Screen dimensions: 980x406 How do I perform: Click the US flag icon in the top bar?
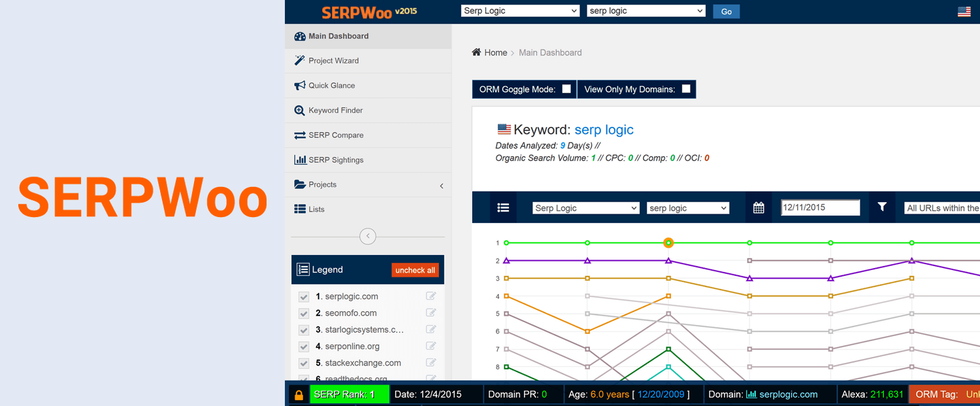point(964,11)
